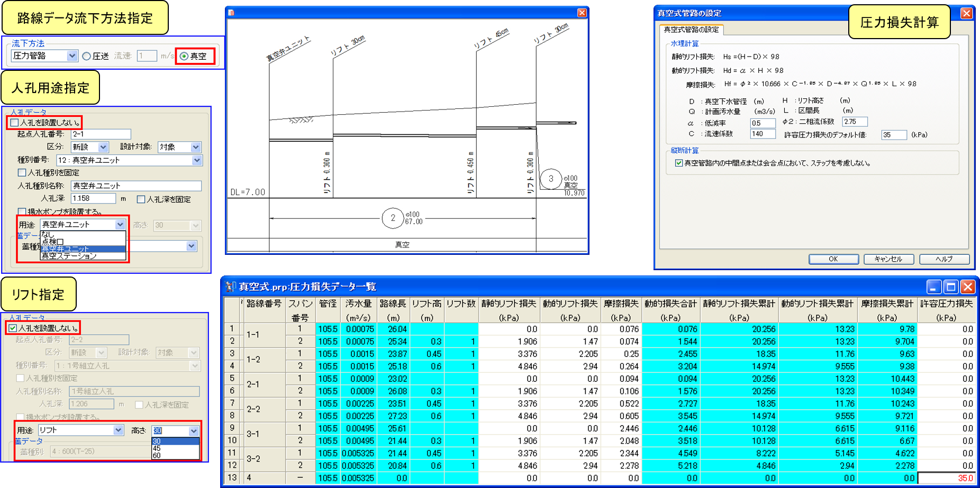Select lift height 45 from list
This screenshot has height=488, width=980.
[157, 448]
